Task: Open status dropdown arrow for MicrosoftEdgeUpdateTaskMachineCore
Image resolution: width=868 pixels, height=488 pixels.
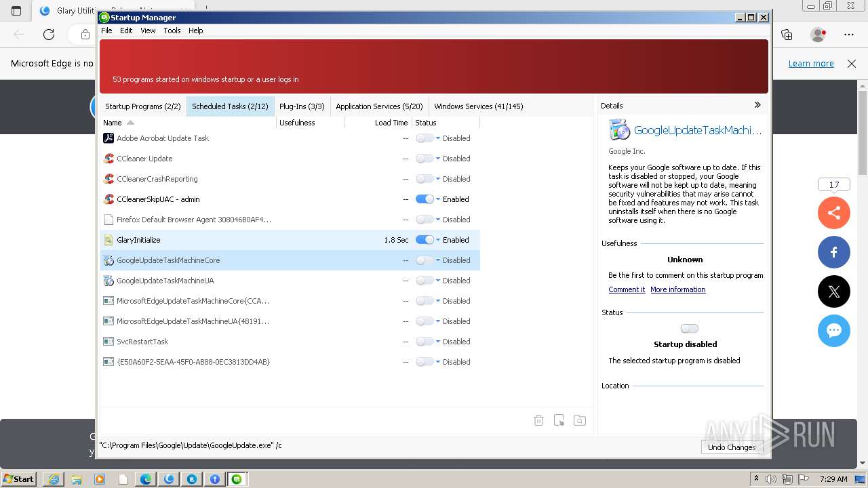Action: coord(438,301)
